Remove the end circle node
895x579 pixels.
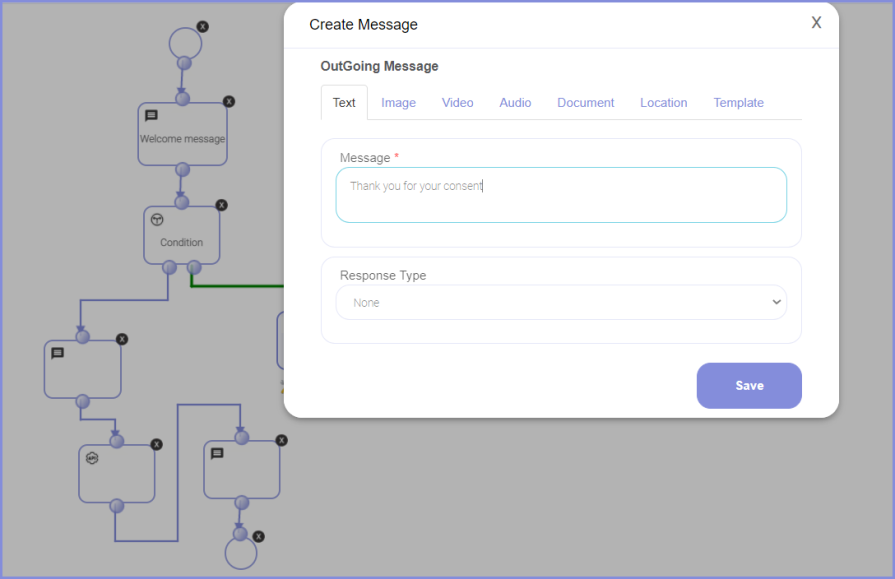(259, 536)
